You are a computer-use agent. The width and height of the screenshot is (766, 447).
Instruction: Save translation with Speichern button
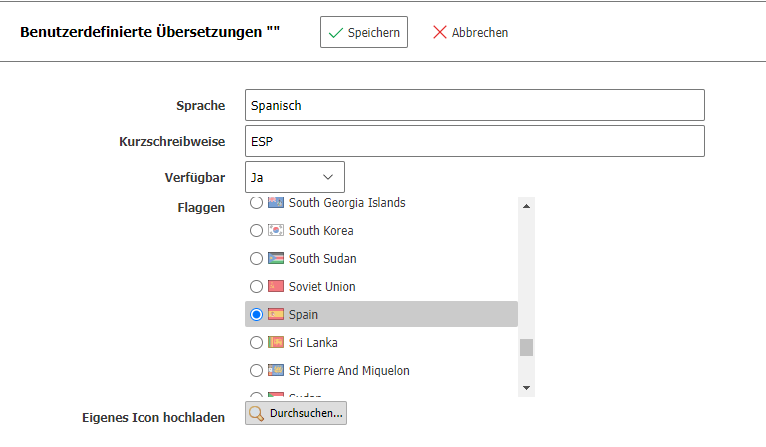coord(365,32)
